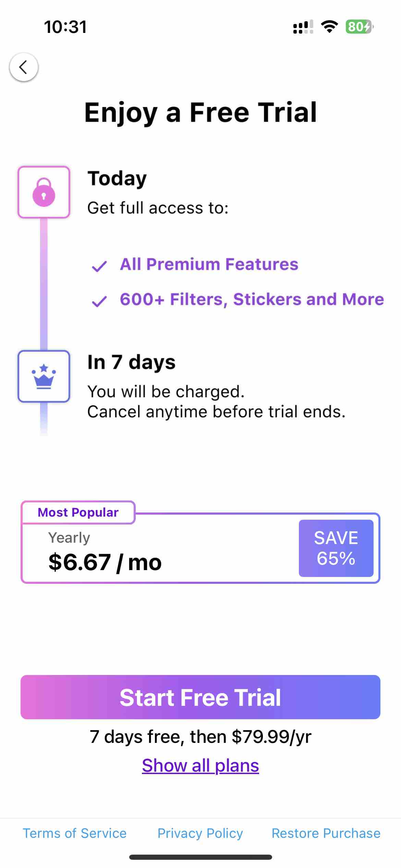Tap the SAVE 65% badge
This screenshot has height=868, width=401.
click(x=336, y=548)
